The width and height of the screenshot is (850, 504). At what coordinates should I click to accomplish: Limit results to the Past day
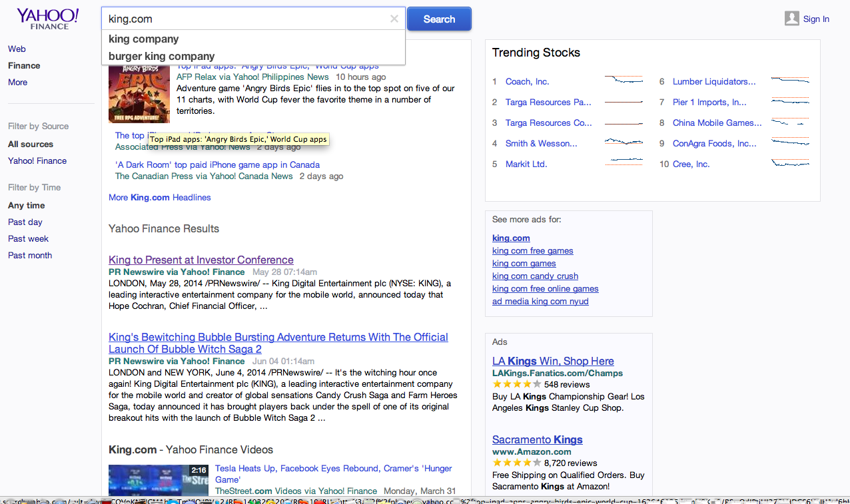pos(25,222)
